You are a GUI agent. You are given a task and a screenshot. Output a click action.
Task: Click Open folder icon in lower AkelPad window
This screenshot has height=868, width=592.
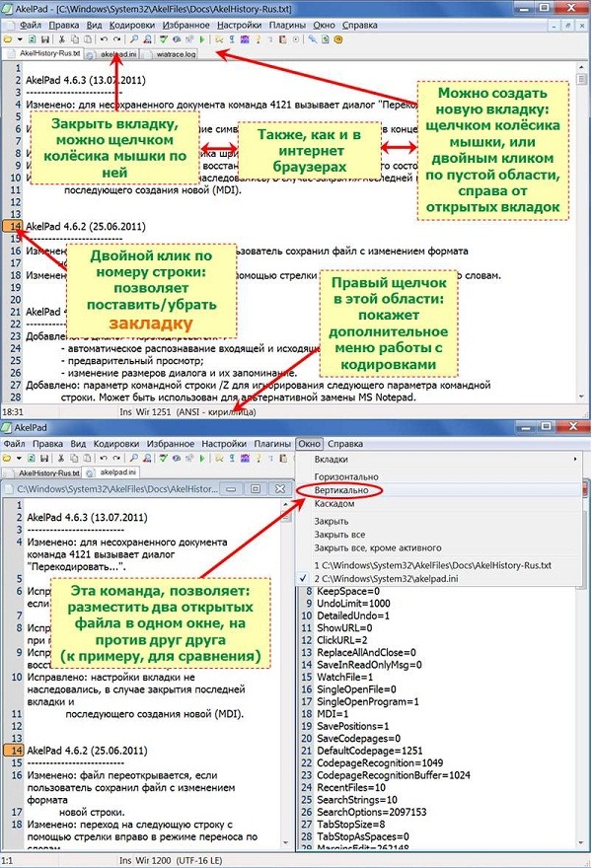point(8,458)
